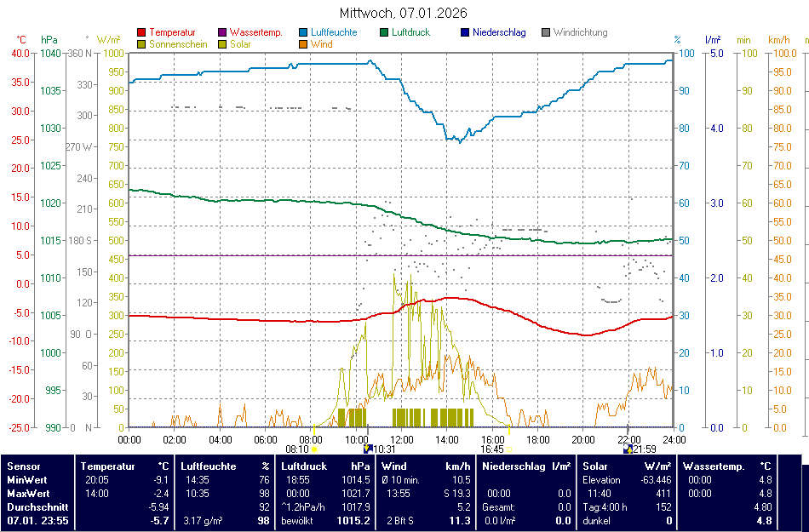The width and height of the screenshot is (809, 532).
Task: Click the dark blue Niederschlag legend swatch
Action: (x=465, y=33)
